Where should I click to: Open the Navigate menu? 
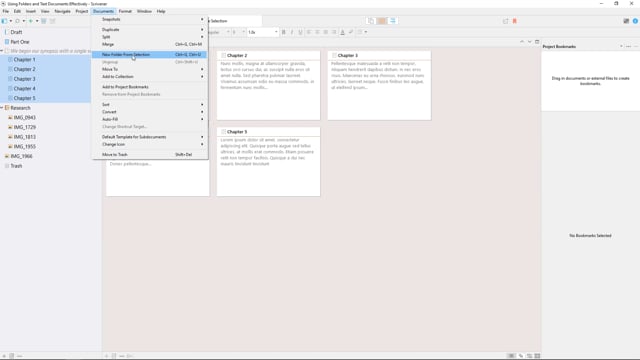click(62, 11)
